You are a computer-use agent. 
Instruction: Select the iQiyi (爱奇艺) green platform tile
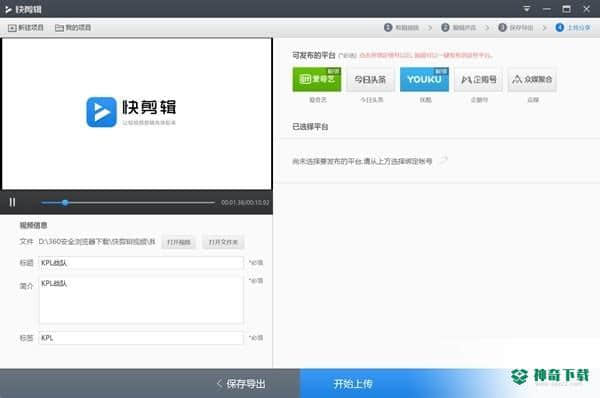pos(317,79)
